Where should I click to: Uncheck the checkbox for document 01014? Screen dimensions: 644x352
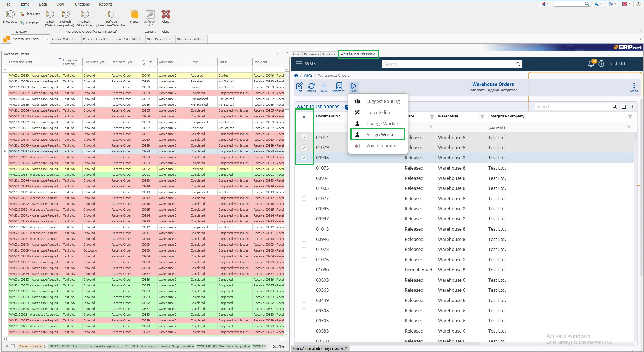point(304,137)
